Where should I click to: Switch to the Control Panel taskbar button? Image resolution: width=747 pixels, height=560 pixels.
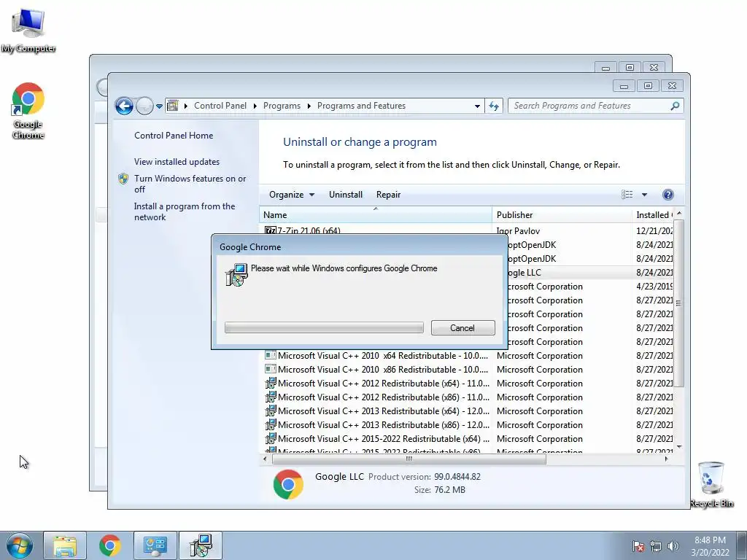coord(155,545)
